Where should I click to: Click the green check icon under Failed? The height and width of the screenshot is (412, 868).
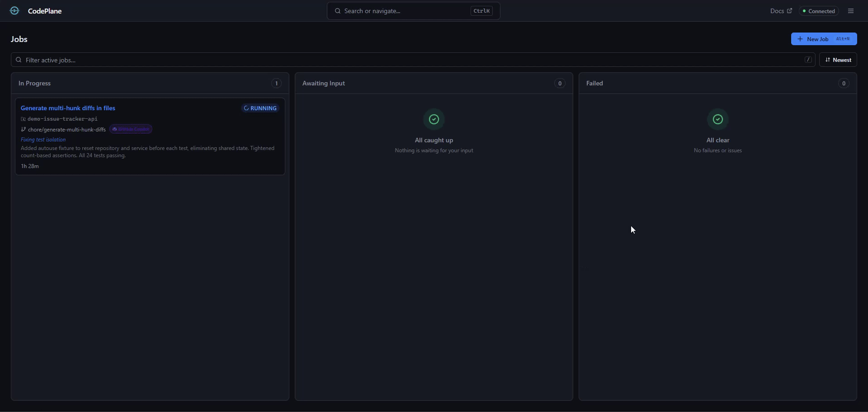click(717, 119)
